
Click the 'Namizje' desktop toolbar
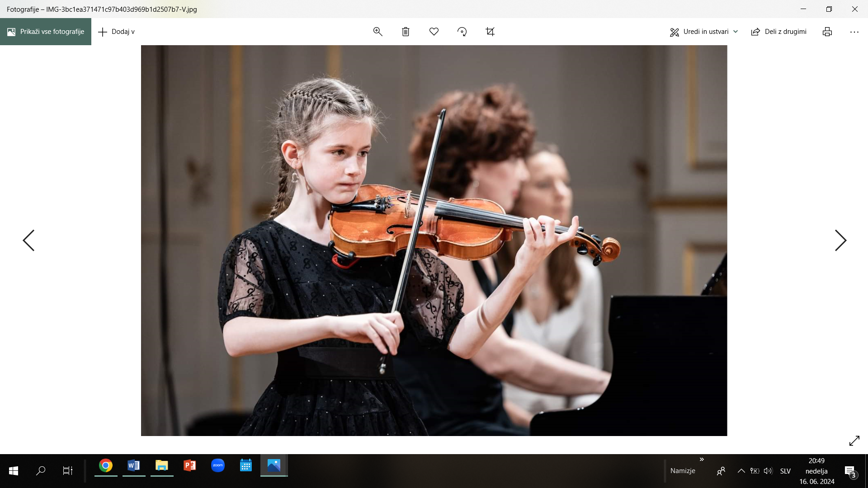coord(683,471)
